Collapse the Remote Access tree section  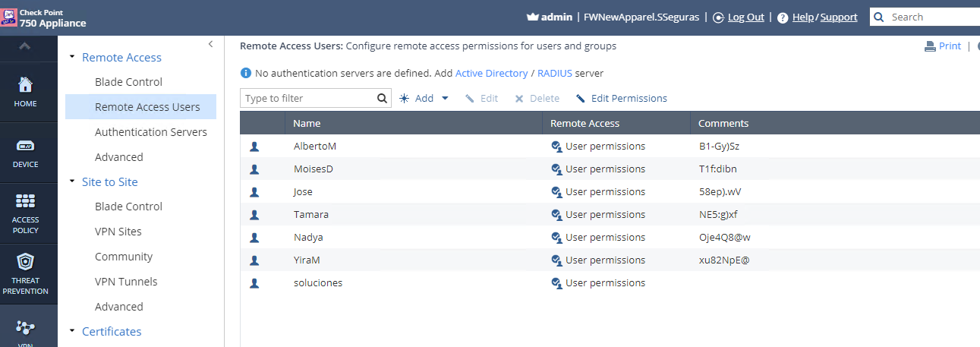coord(73,57)
